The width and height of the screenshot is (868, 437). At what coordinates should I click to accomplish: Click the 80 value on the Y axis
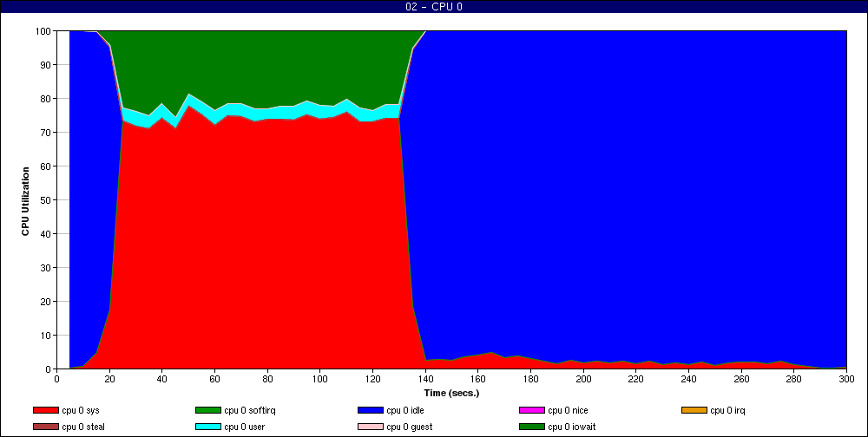pyautogui.click(x=47, y=99)
